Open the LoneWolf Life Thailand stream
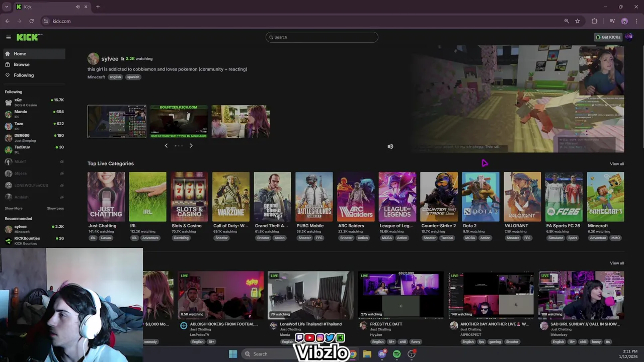644x362 pixels. (310, 295)
